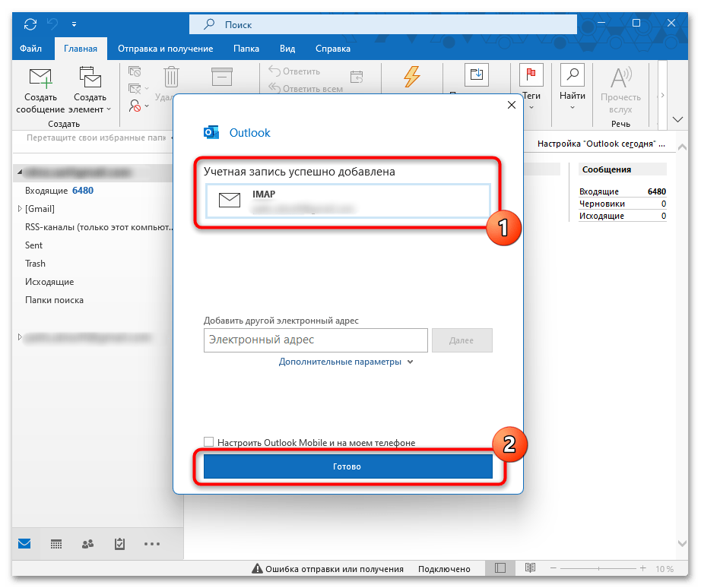
Task: Click the Read Aloud speech icon
Action: tap(620, 78)
